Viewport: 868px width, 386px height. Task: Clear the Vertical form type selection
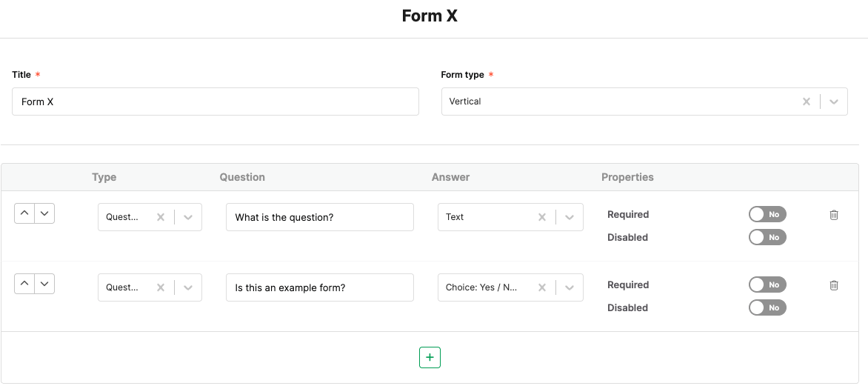click(807, 102)
